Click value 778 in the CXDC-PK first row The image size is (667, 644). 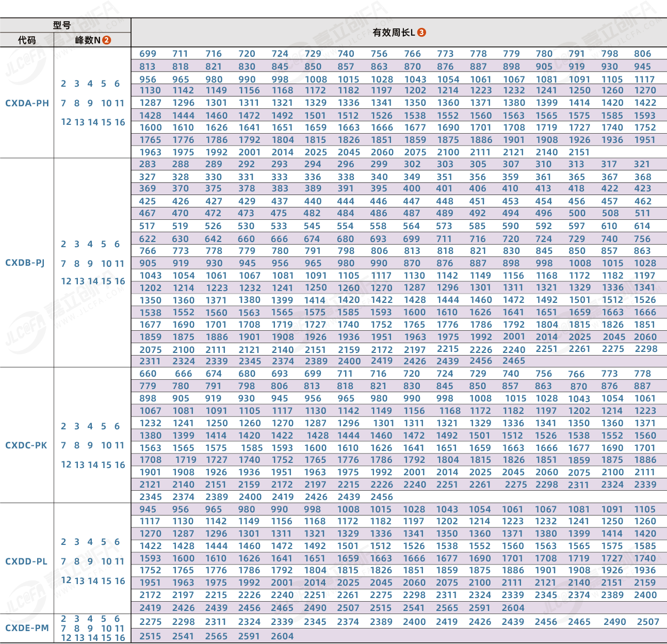click(643, 374)
